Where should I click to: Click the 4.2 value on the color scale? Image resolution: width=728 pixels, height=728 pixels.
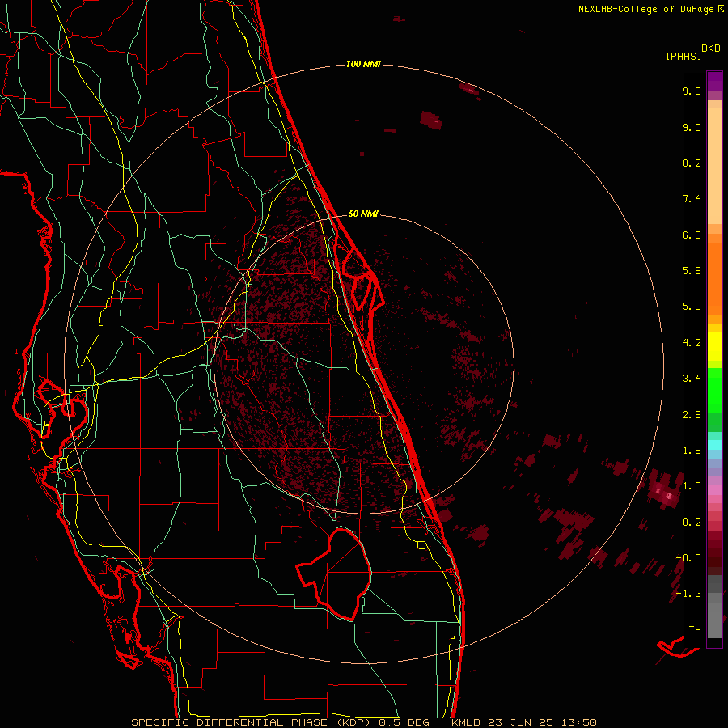pyautogui.click(x=692, y=343)
